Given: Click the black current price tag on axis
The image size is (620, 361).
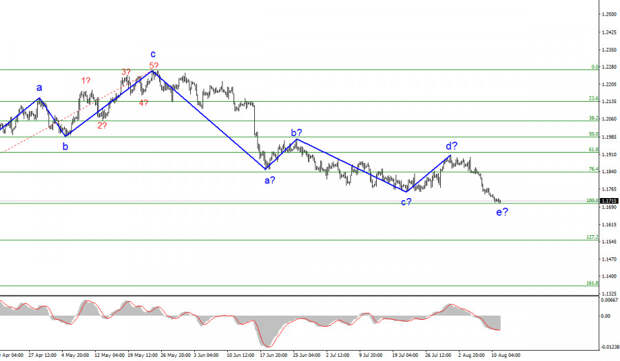Looking at the screenshot, I should (609, 201).
